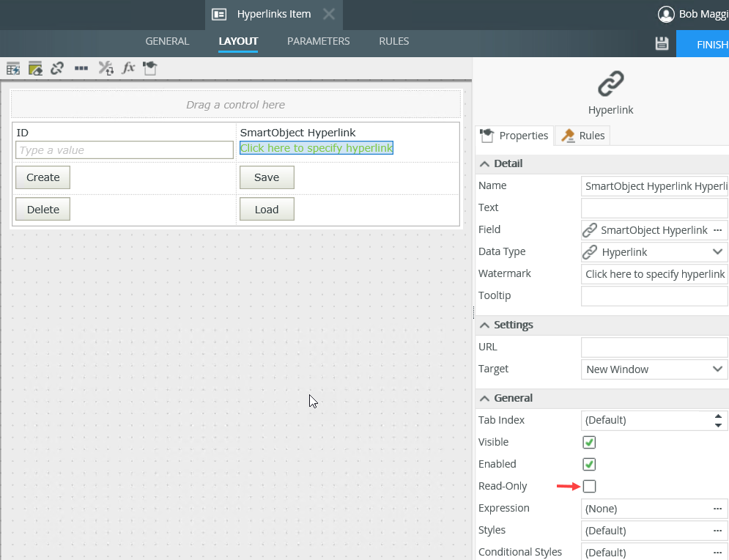Screen dimensions: 729x560
Task: Click the three-dots toolbar icon
Action: (81, 68)
